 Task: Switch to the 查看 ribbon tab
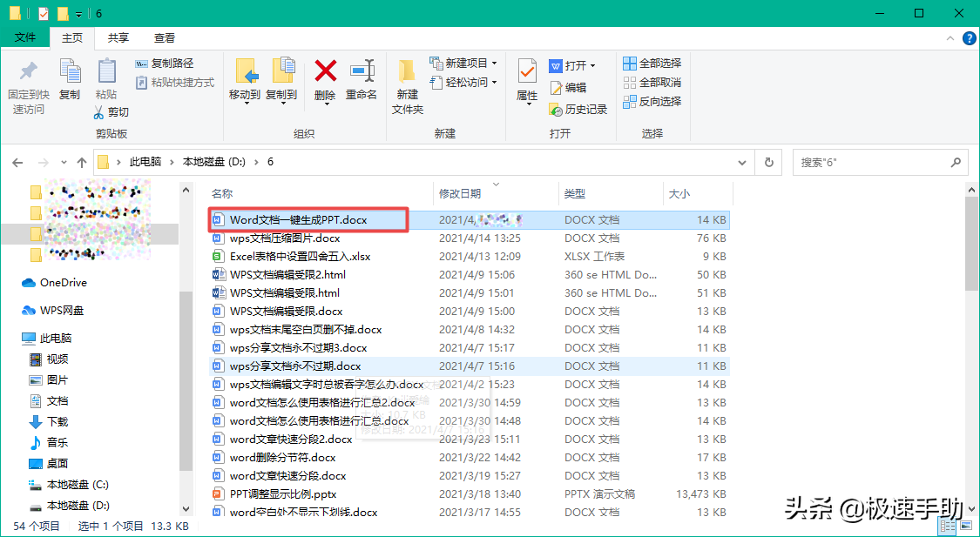[165, 38]
